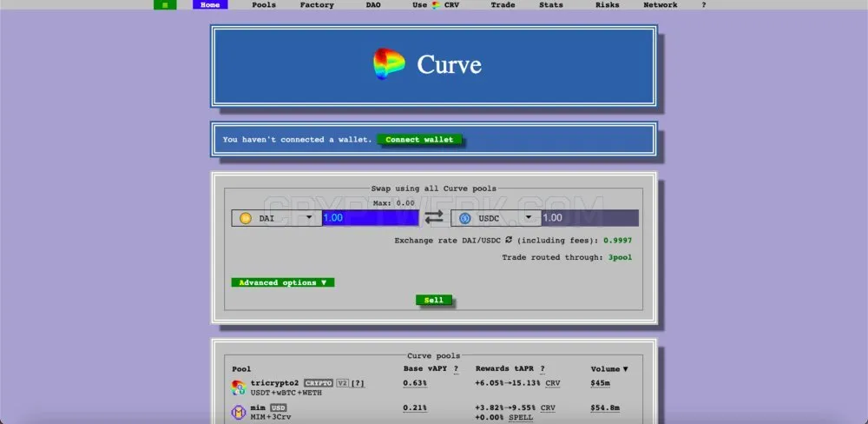Click the $45m volume value
Image resolution: width=868 pixels, height=424 pixels.
click(x=600, y=383)
